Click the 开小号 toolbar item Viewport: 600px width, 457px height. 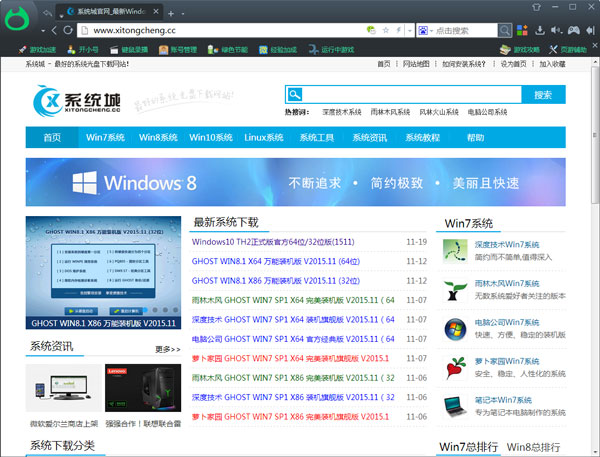[83, 50]
